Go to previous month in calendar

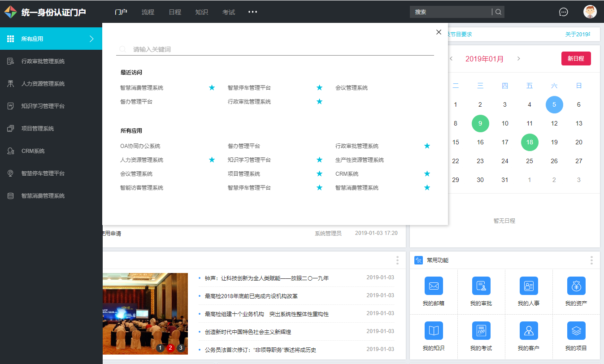click(x=451, y=59)
